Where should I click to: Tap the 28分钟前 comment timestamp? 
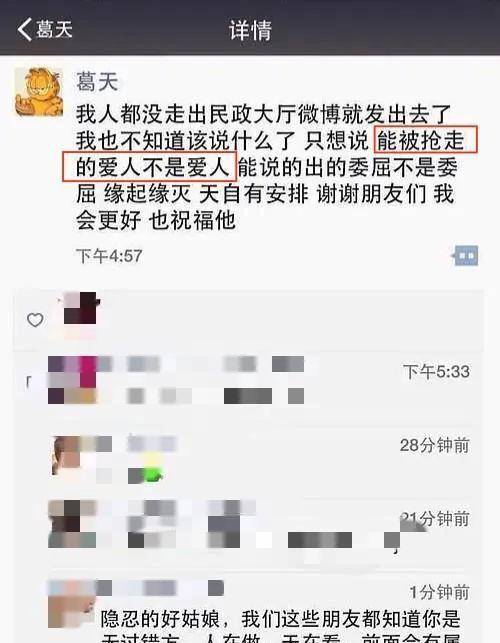[434, 445]
